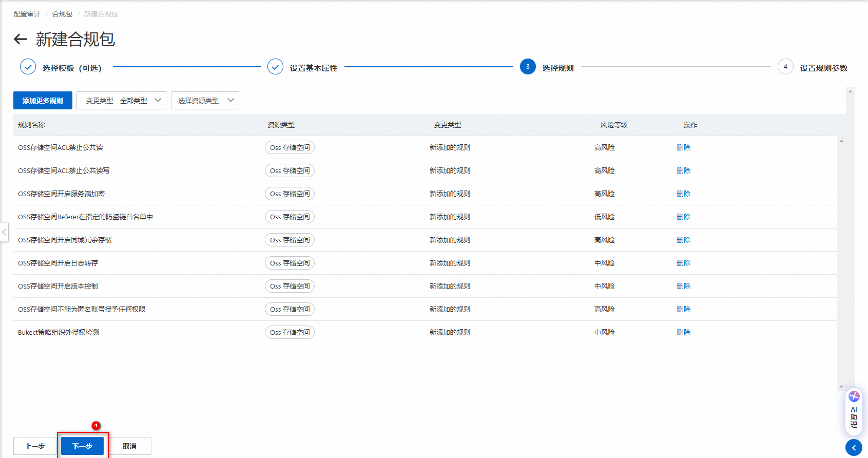Image resolution: width=868 pixels, height=458 pixels.
Task: Click rule name Bukect策略组织外授权检测
Action: 59,332
